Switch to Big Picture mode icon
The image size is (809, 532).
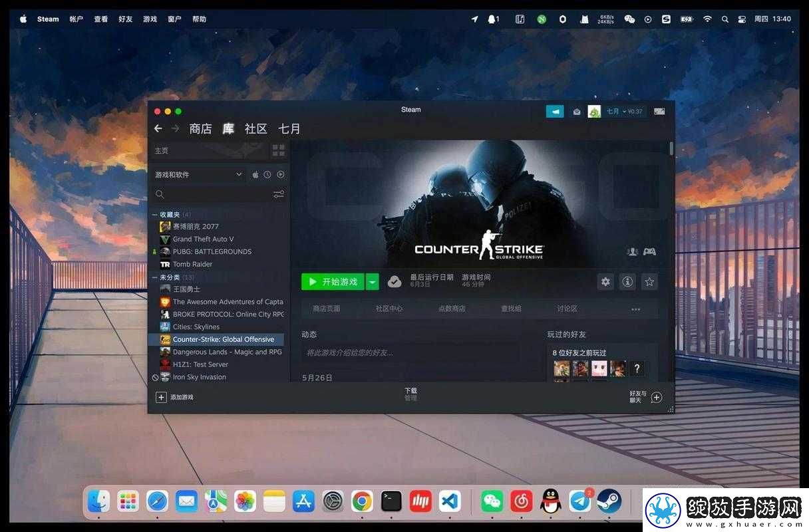pyautogui.click(x=659, y=111)
